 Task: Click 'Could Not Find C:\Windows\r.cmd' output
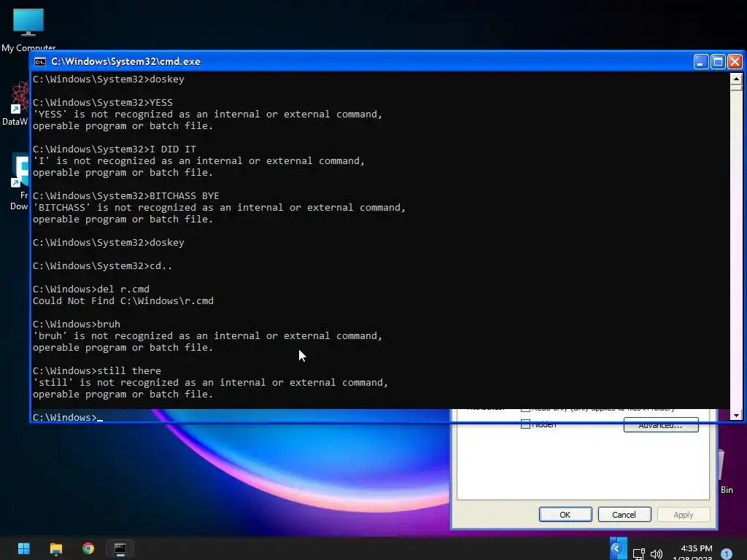123,301
